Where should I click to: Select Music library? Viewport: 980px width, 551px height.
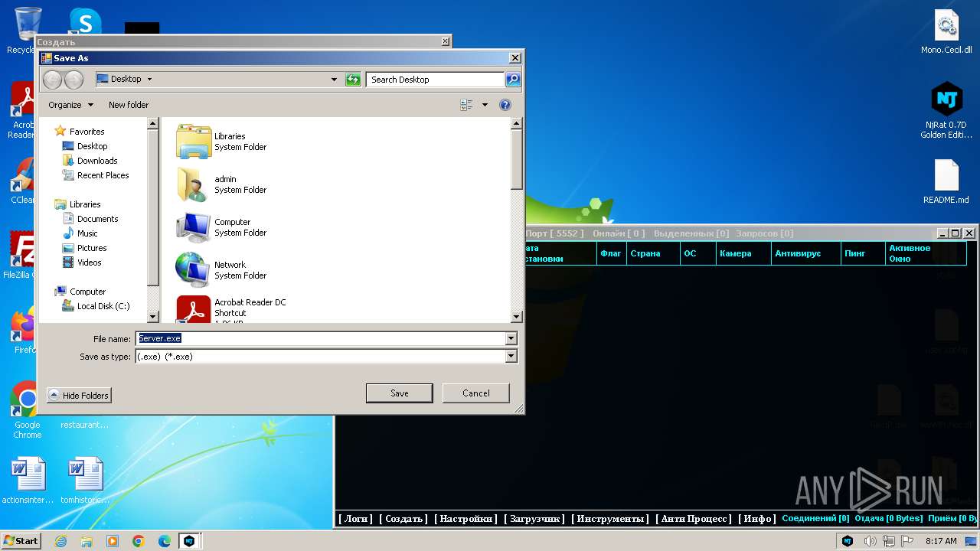(87, 233)
